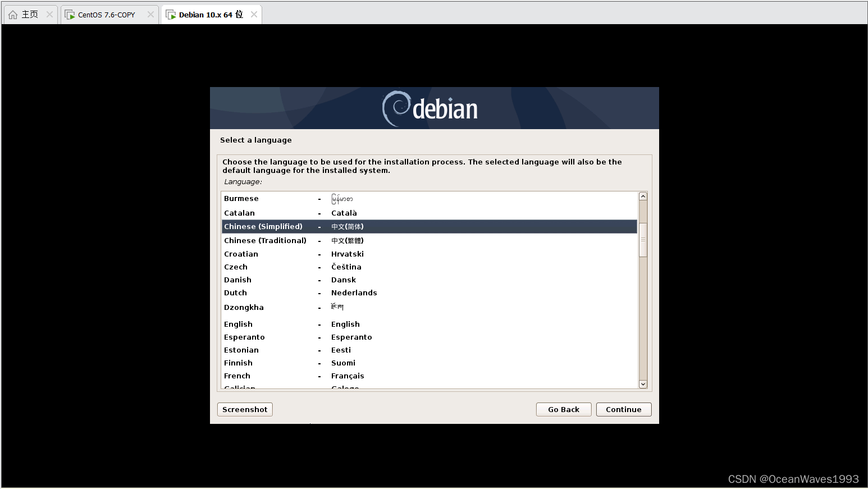The height and width of the screenshot is (489, 868).
Task: Select Dutch in the language list
Action: pos(430,293)
